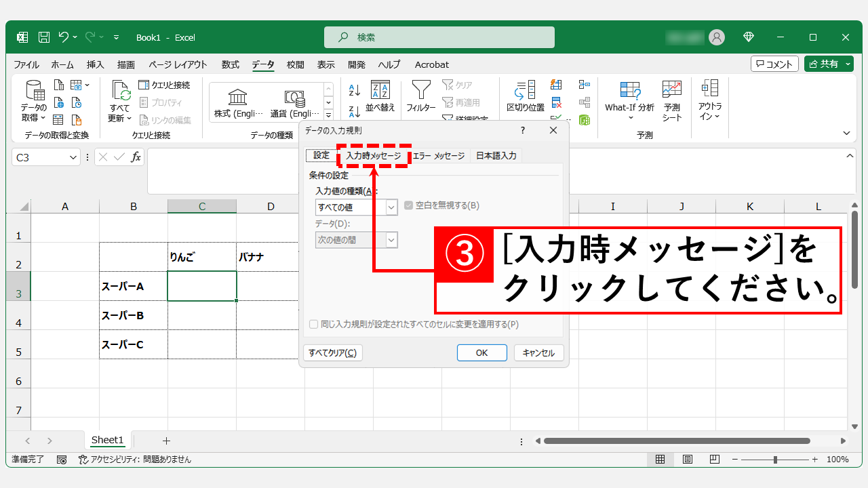Click the 予測シート (Forecast Sheet) icon
The image size is (868, 488).
click(x=671, y=98)
